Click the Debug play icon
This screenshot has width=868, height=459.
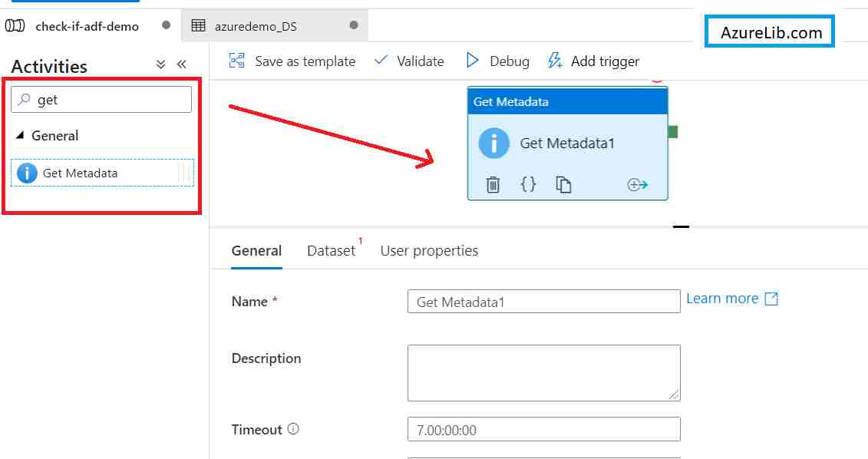click(472, 60)
